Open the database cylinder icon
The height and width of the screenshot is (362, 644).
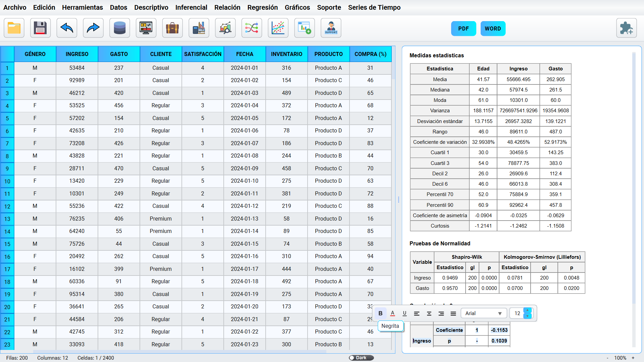(119, 28)
